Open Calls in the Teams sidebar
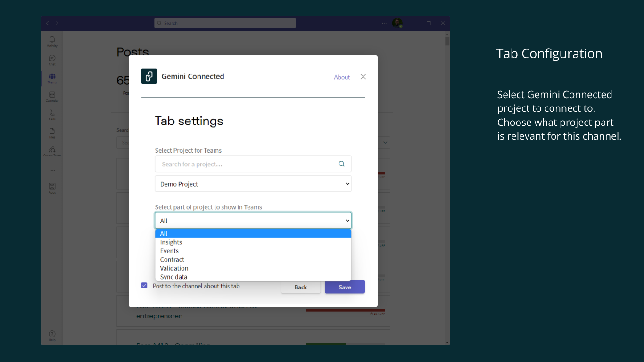 point(52,115)
